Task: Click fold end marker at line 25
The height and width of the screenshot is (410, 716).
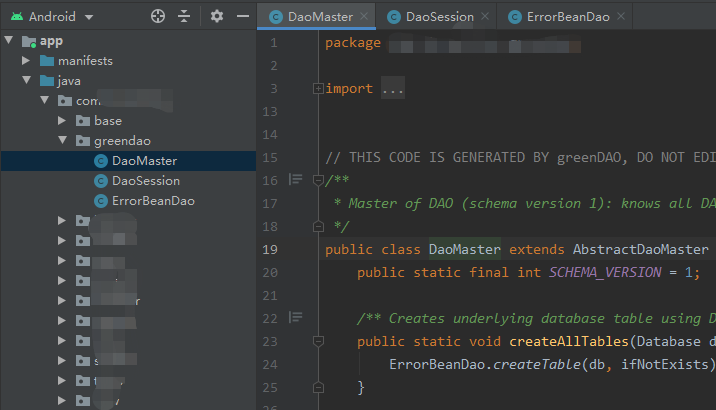Action: (318, 388)
